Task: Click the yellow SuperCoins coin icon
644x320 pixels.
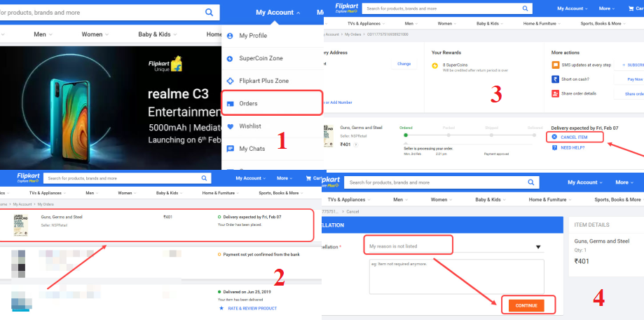Action: tap(435, 66)
